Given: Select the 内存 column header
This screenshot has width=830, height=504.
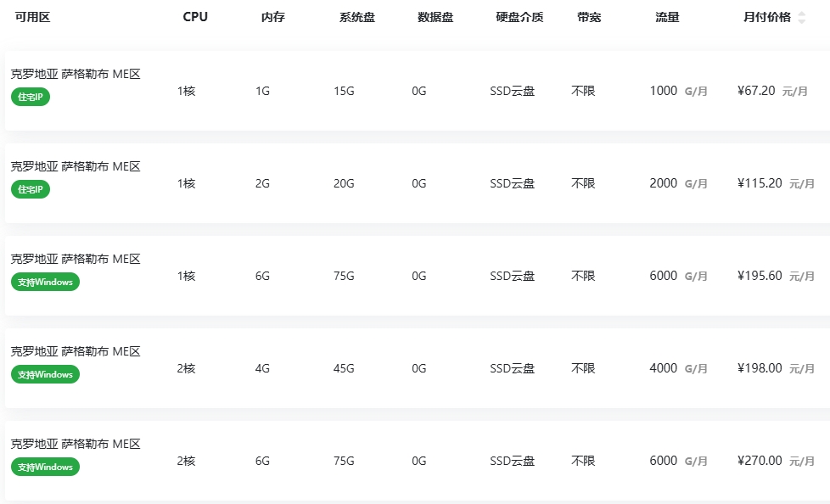Looking at the screenshot, I should 272,17.
